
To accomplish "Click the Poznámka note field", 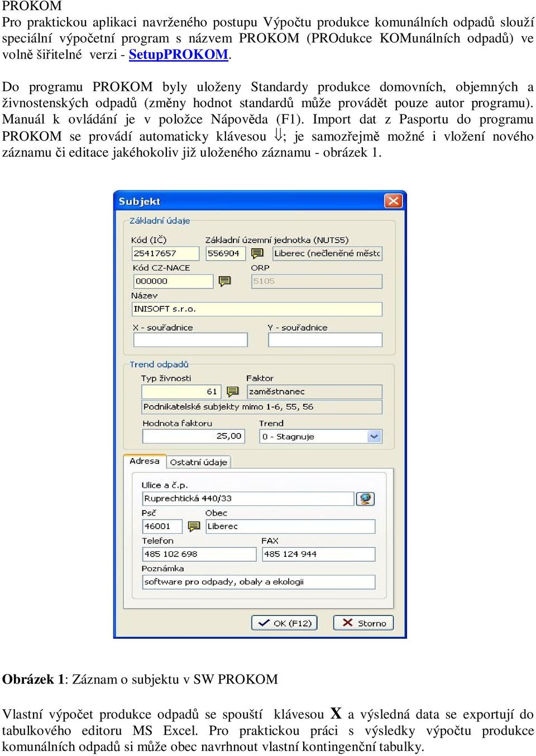I will (259, 582).
